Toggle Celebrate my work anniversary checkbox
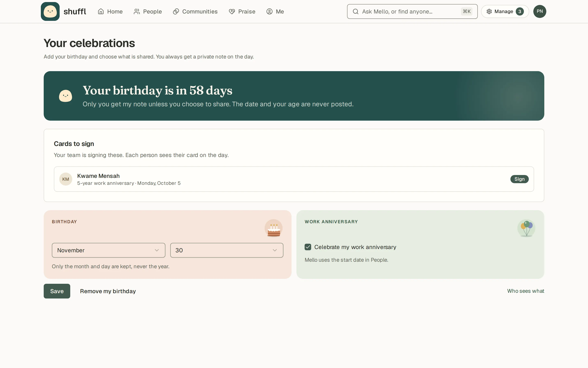 (x=308, y=247)
